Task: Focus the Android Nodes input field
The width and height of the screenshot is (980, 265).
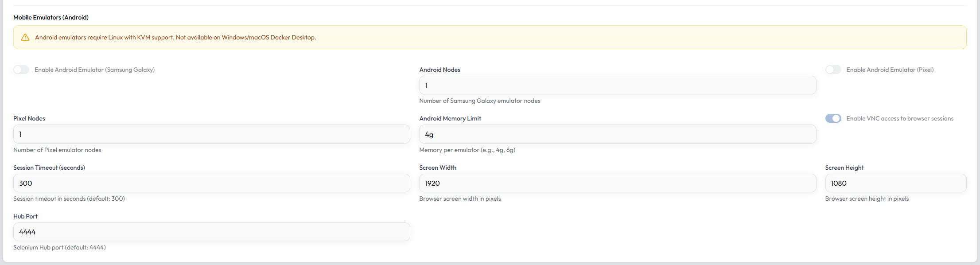Action: tap(618, 85)
